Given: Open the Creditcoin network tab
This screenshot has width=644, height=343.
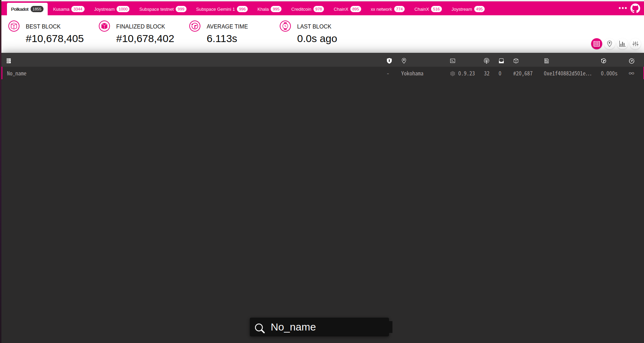Looking at the screenshot, I should click(x=307, y=9).
